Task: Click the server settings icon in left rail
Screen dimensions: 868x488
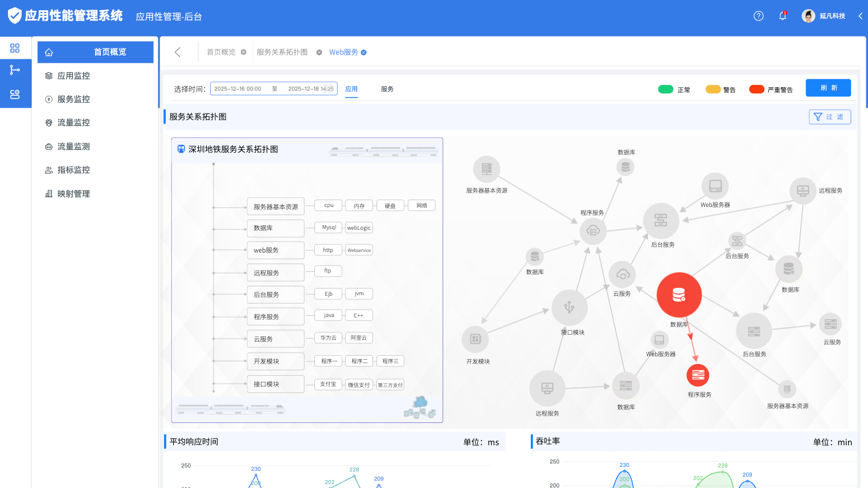Action: click(15, 95)
